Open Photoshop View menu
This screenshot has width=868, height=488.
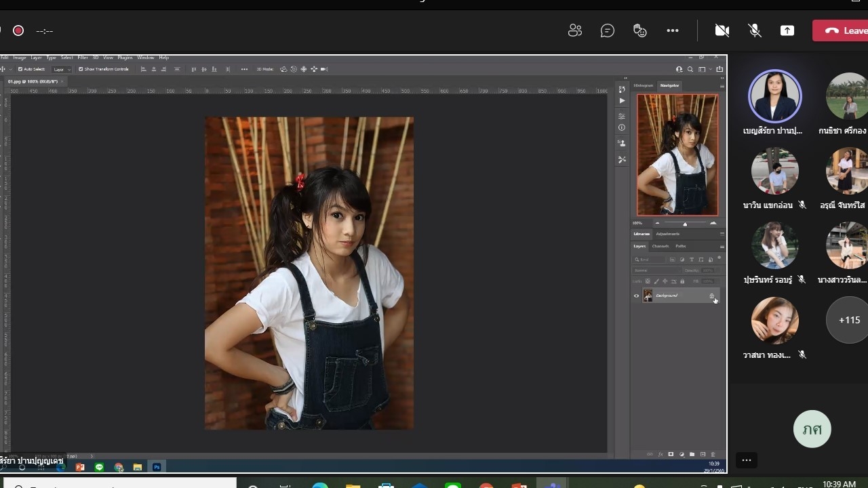tap(108, 58)
